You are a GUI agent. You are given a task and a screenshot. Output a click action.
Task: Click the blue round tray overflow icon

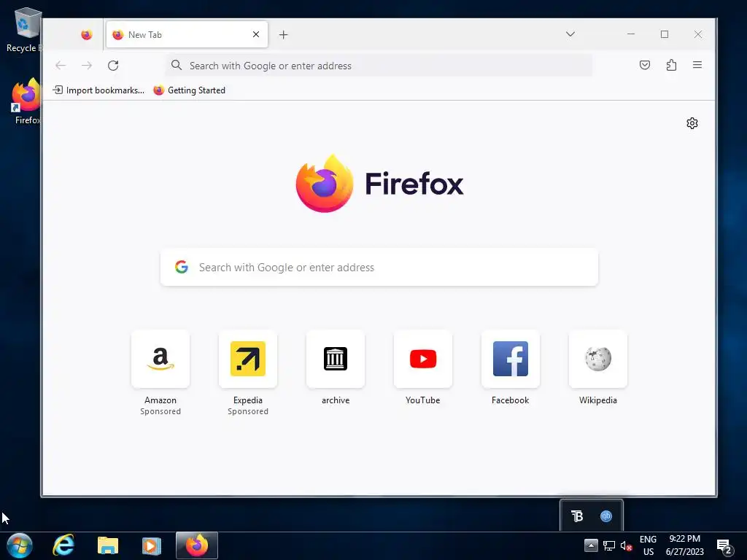coord(606,516)
